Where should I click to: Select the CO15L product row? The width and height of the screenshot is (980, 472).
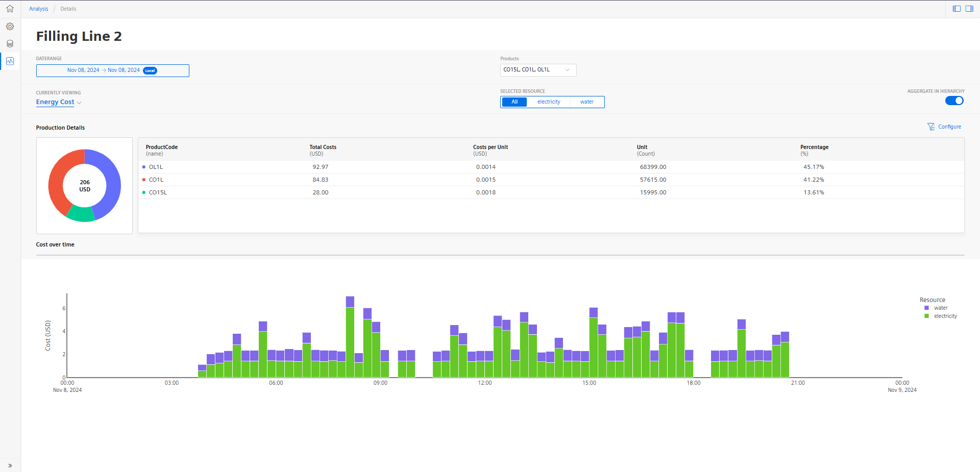coord(551,192)
